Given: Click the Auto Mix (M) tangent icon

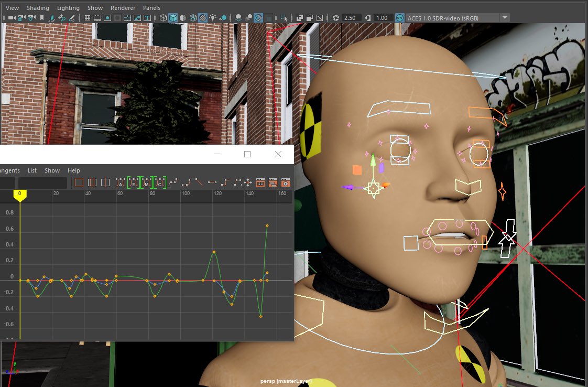Looking at the screenshot, I should pos(147,183).
